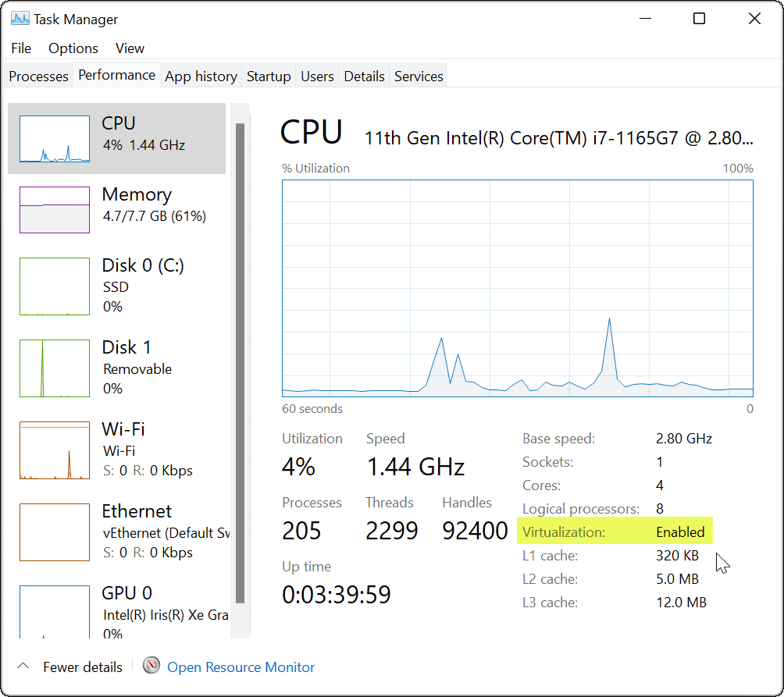The image size is (784, 697).
Task: Open the Startup tab
Action: pyautogui.click(x=269, y=76)
